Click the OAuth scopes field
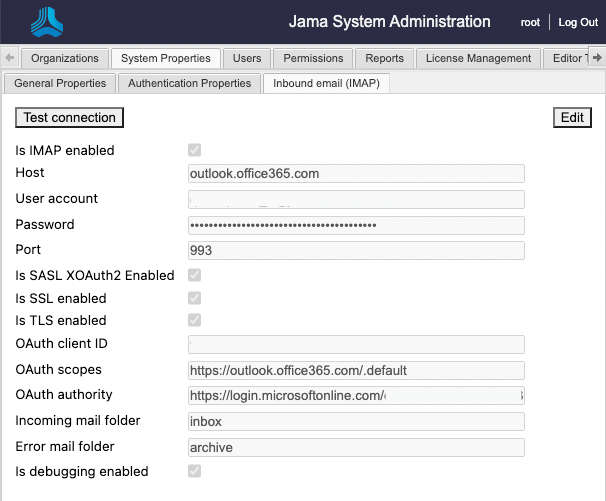The width and height of the screenshot is (606, 501). click(x=356, y=370)
